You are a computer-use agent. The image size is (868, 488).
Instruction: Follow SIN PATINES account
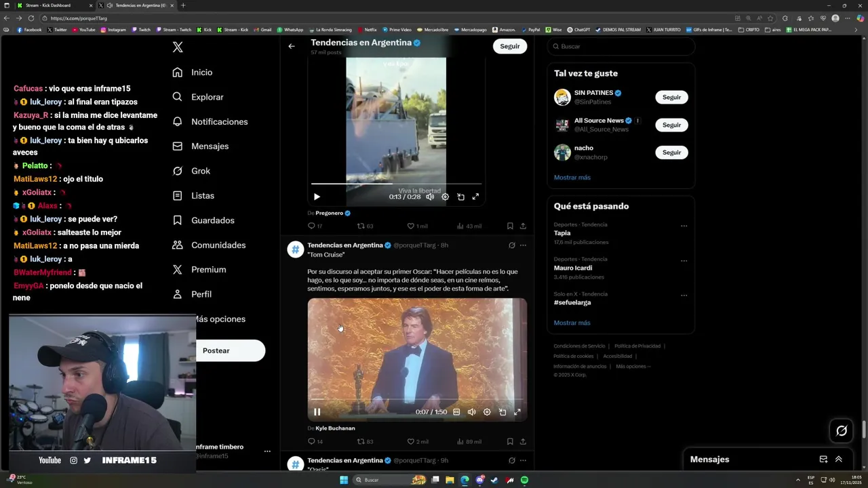click(671, 97)
